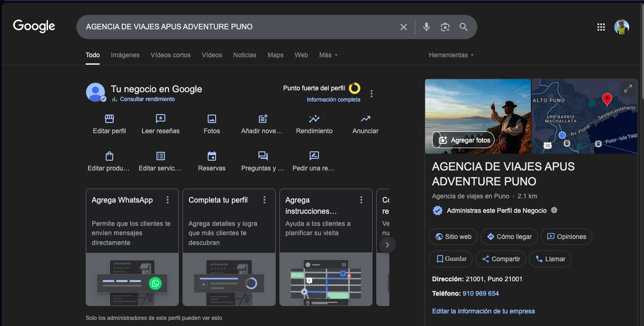
Task: Click the Llamar button
Action: (x=550, y=259)
